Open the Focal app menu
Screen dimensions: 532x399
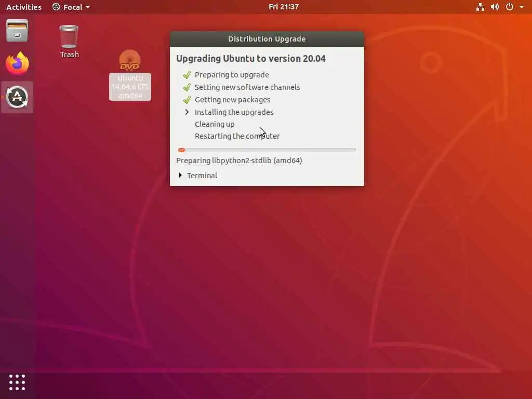pos(71,7)
